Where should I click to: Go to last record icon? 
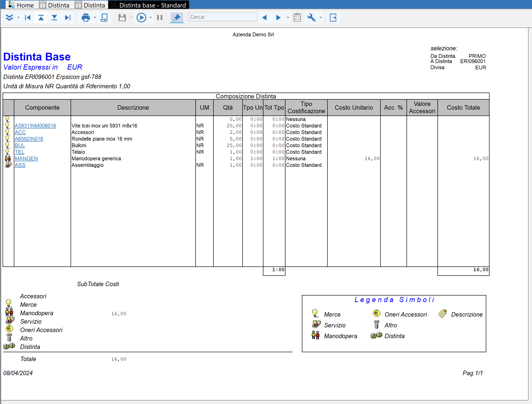[x=68, y=18]
